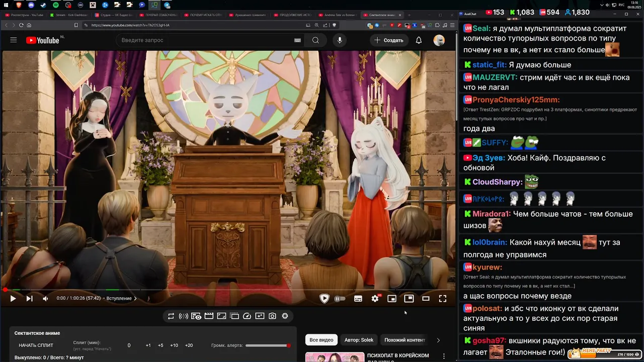644x362 pixels.
Task: Open options for ПСИХОПАТ В КОРЕЙСКОМ video
Action: click(444, 356)
